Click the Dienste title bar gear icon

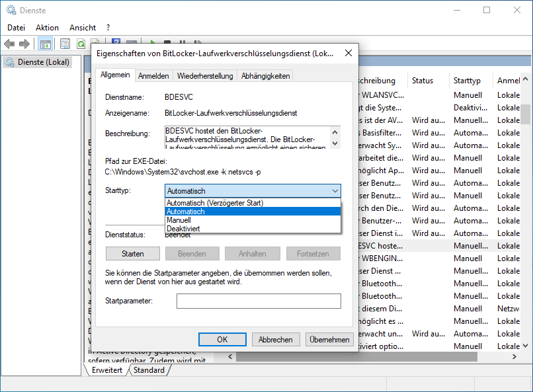click(11, 10)
